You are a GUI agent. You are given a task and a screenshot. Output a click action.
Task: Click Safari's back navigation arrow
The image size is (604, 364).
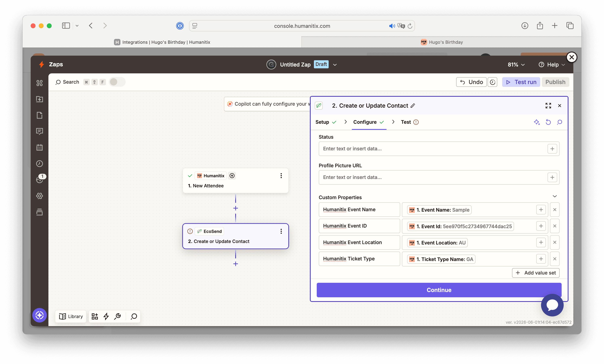click(x=91, y=25)
